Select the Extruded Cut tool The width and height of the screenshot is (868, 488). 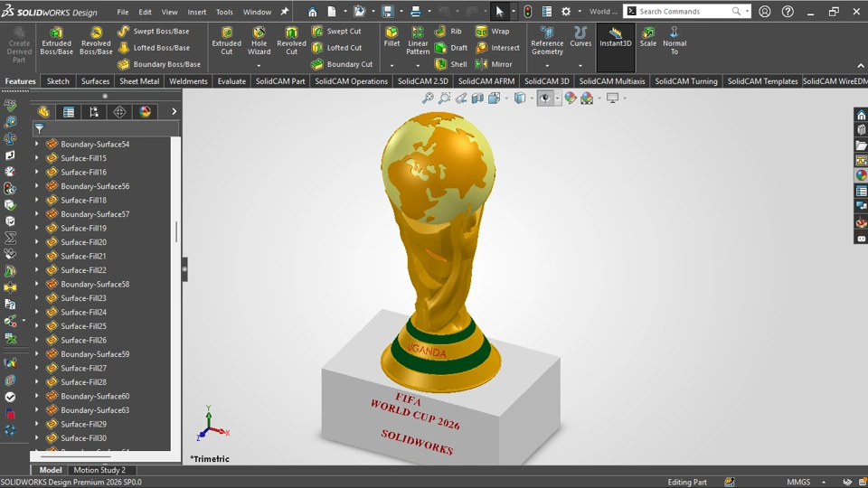click(226, 41)
